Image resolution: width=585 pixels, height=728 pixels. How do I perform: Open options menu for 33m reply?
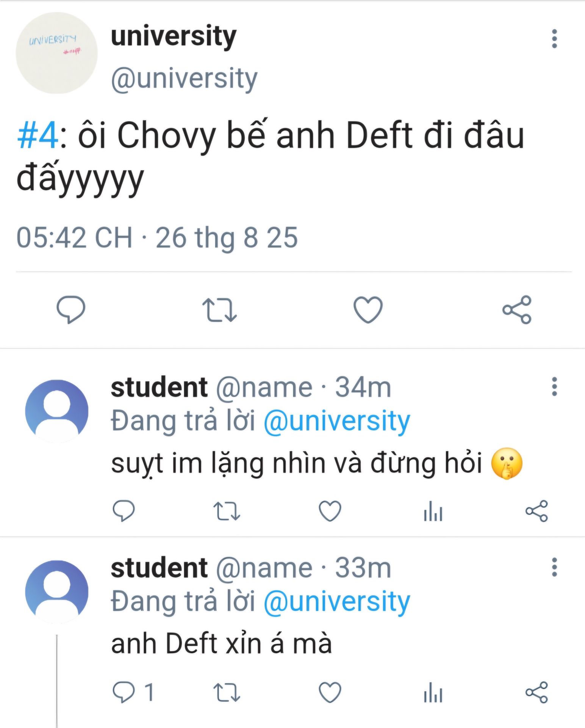[x=554, y=567]
